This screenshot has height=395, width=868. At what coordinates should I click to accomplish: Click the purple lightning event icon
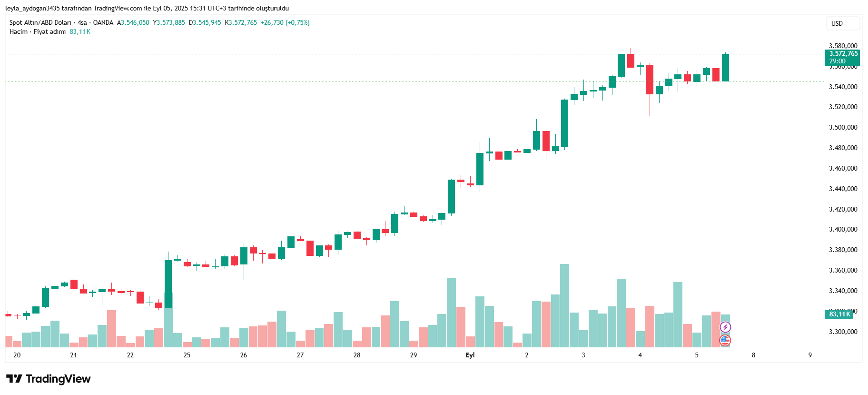725,327
